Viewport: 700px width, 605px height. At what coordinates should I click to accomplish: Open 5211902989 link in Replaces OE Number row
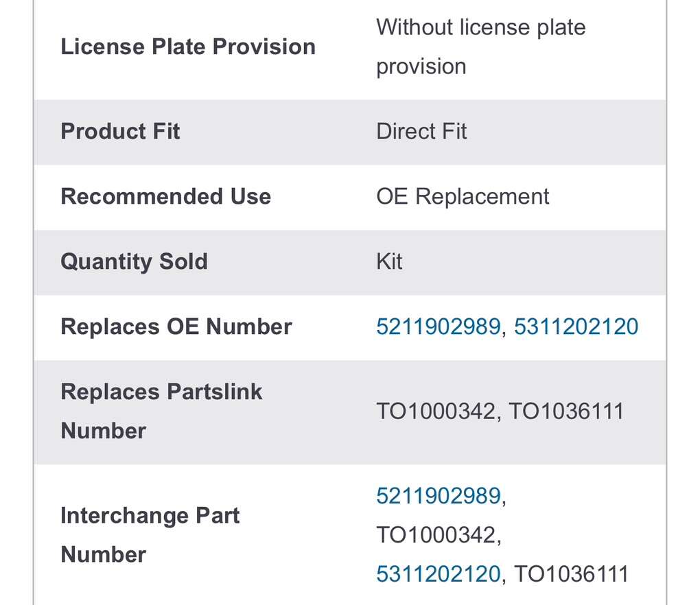(438, 327)
